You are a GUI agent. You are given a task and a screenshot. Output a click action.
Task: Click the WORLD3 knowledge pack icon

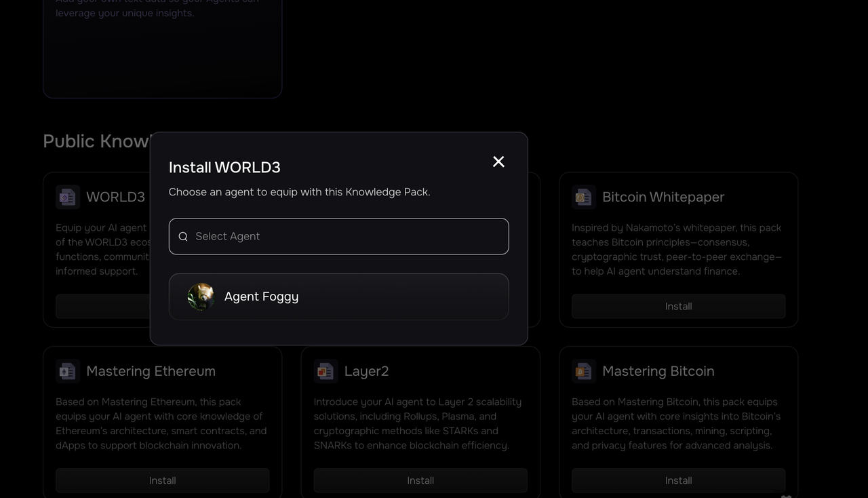[x=68, y=197]
